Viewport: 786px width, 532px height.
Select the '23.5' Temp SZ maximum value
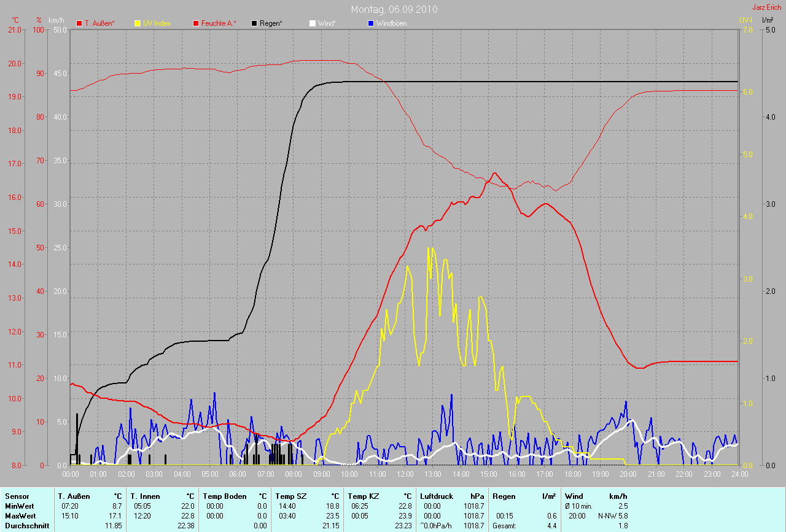[x=332, y=515]
